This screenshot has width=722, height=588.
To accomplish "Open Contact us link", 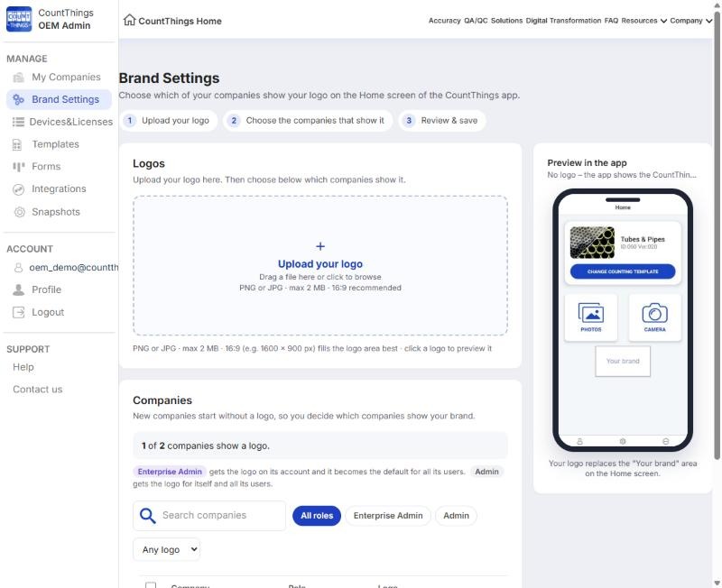I will point(38,390).
